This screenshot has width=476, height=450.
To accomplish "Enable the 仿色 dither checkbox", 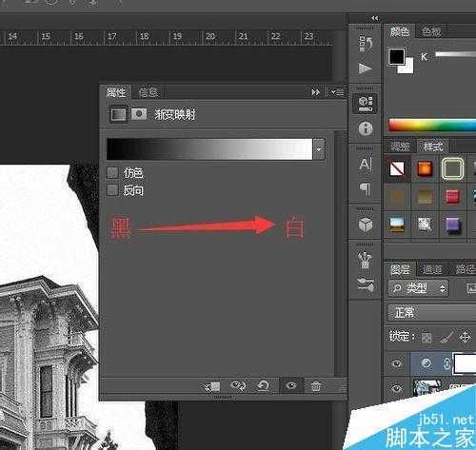I will pos(112,173).
